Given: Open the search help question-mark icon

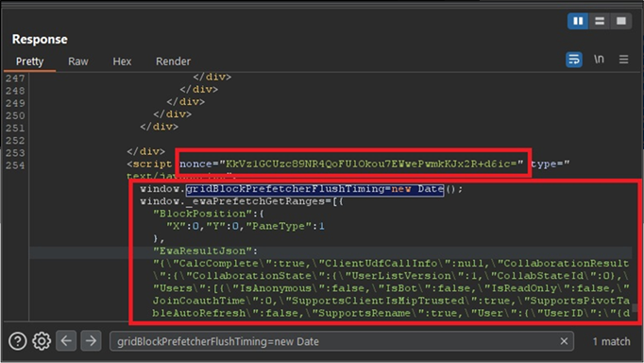Looking at the screenshot, I should tap(18, 341).
